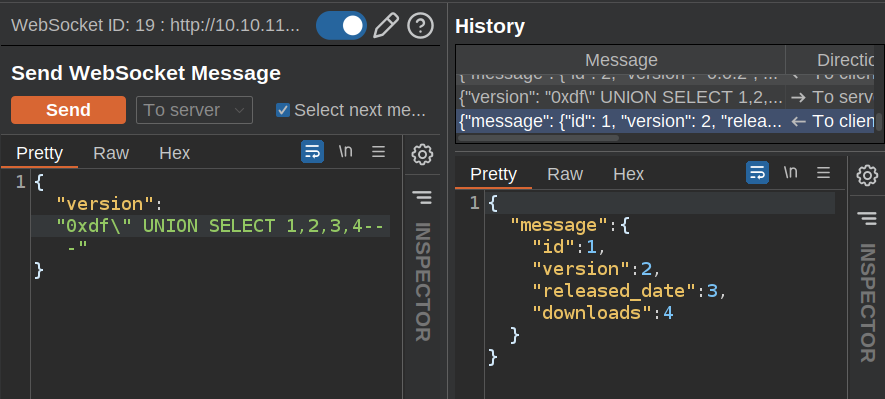
Task: Click the UNION SELECT payload line
Action: tap(210, 226)
